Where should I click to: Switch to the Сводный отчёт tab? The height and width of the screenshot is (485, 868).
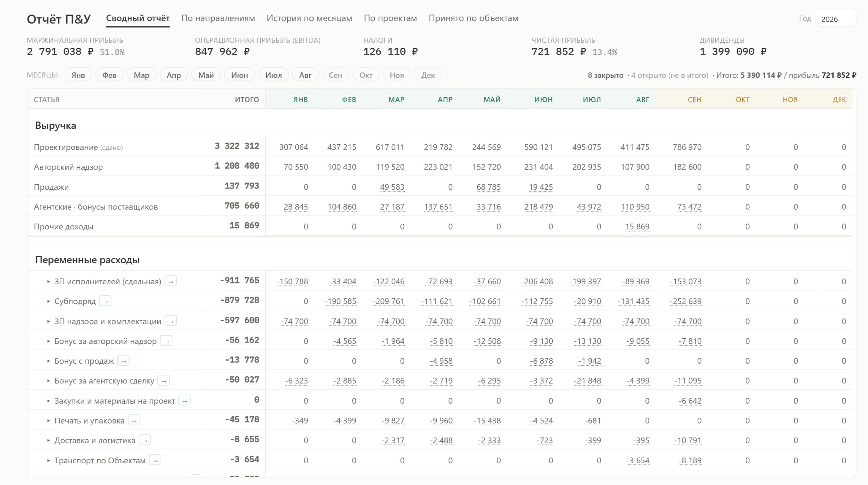[x=138, y=18]
